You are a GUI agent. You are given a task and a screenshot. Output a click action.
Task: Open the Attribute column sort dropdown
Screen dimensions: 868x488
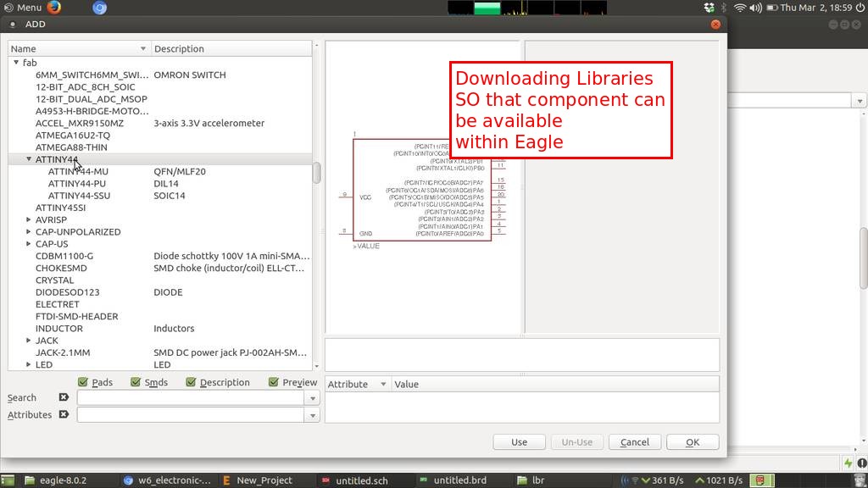point(383,384)
